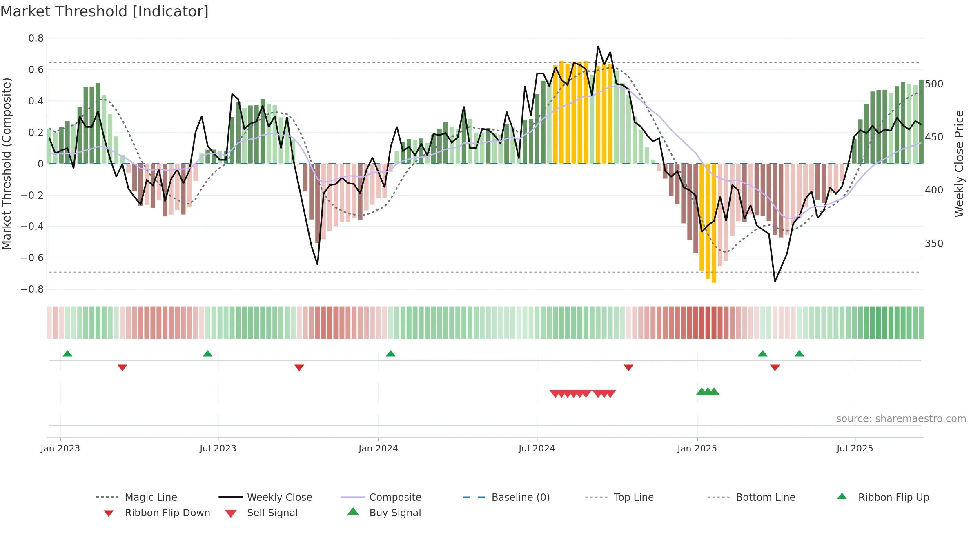Click the Market Threshold [Indicator] title

[x=105, y=11]
